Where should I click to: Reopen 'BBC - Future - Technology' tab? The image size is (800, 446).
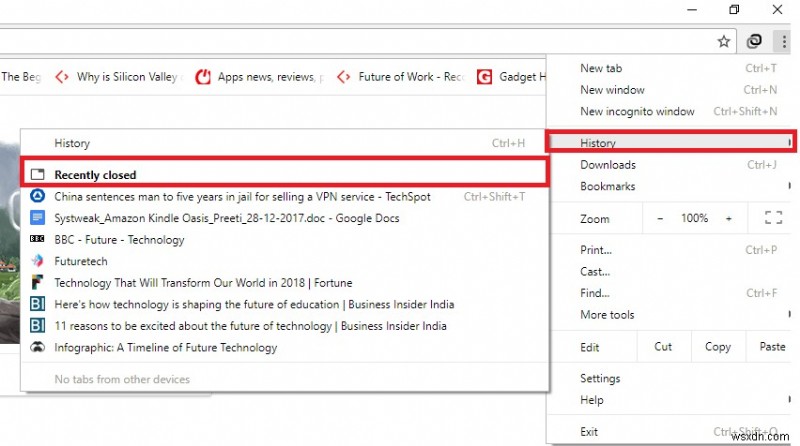point(285,239)
